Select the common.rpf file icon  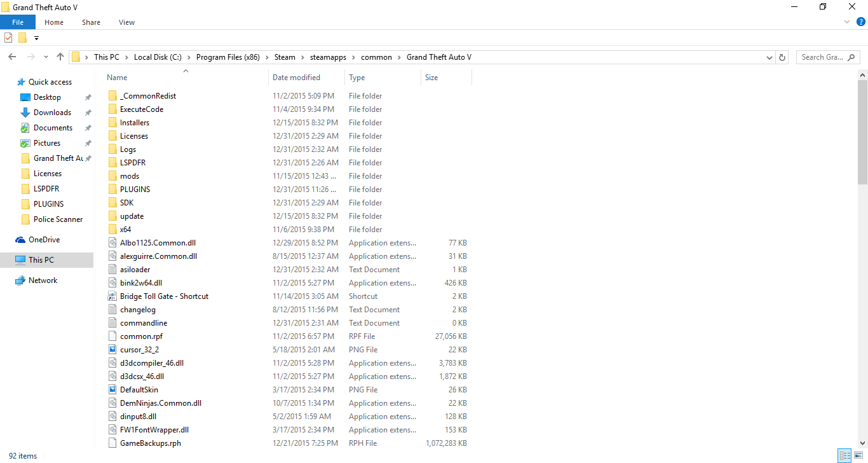point(112,336)
